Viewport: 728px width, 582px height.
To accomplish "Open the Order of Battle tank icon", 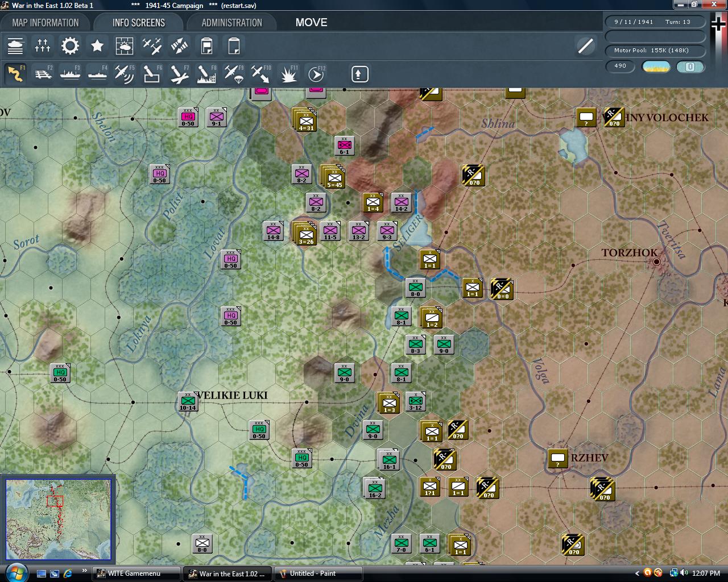I will 15,45.
